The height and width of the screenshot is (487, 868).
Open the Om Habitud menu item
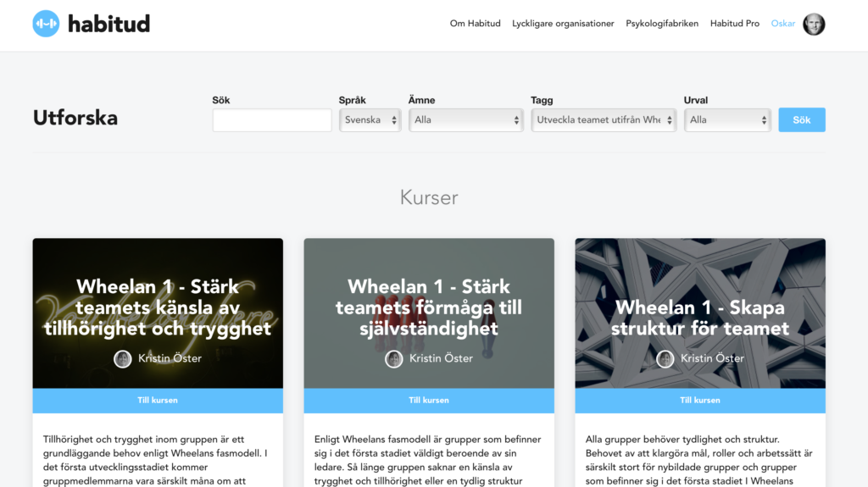click(475, 24)
